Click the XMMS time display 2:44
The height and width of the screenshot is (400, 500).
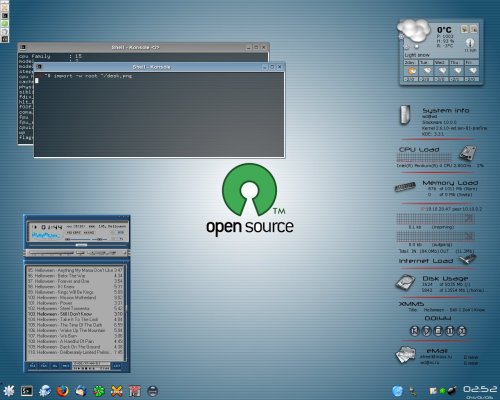(x=52, y=227)
